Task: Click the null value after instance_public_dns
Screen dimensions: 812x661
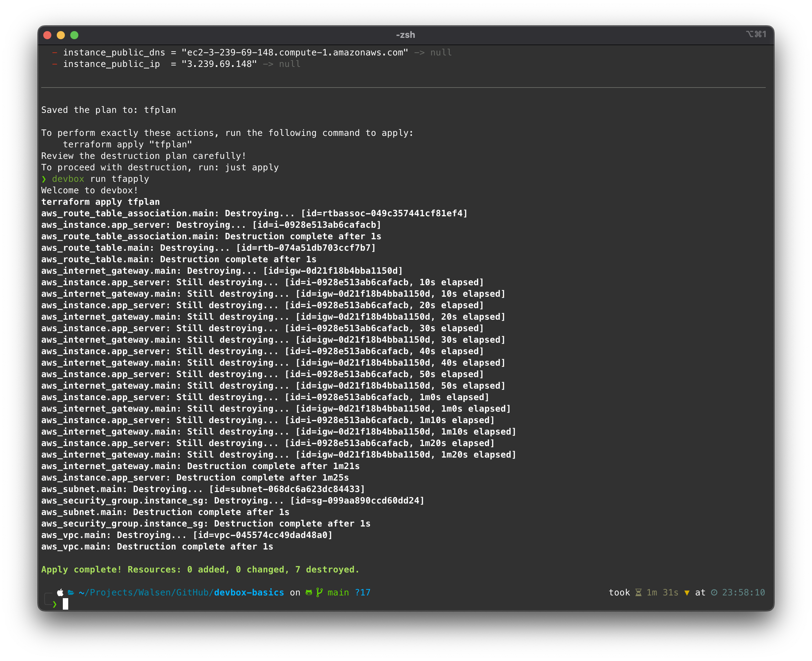Action: [441, 52]
